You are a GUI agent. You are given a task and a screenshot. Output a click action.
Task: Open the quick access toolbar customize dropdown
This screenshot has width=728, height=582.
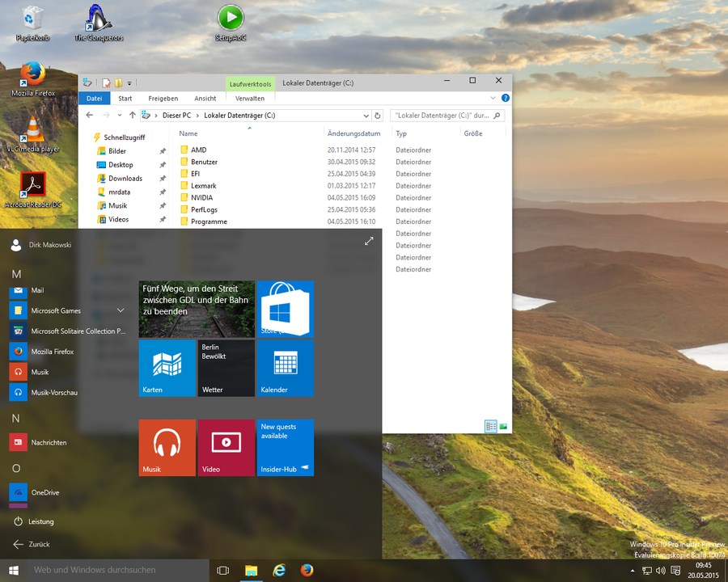pos(129,83)
